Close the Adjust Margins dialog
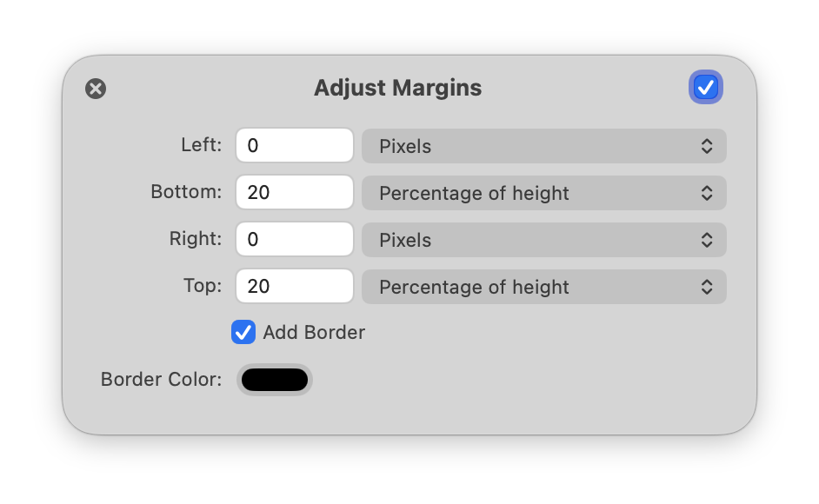819x504 pixels. tap(96, 89)
